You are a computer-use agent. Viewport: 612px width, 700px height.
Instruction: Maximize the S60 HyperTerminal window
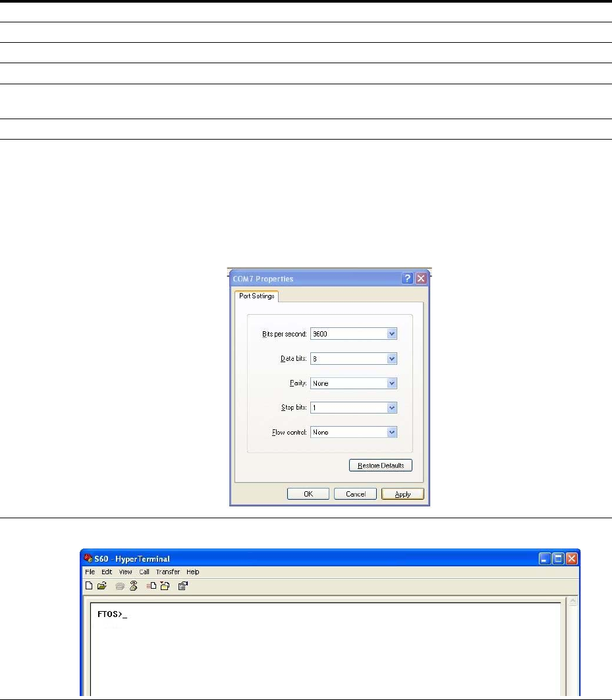coord(558,558)
